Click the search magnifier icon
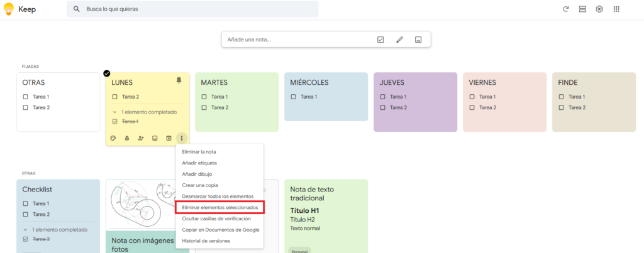Image resolution: width=644 pixels, height=253 pixels. [76, 9]
